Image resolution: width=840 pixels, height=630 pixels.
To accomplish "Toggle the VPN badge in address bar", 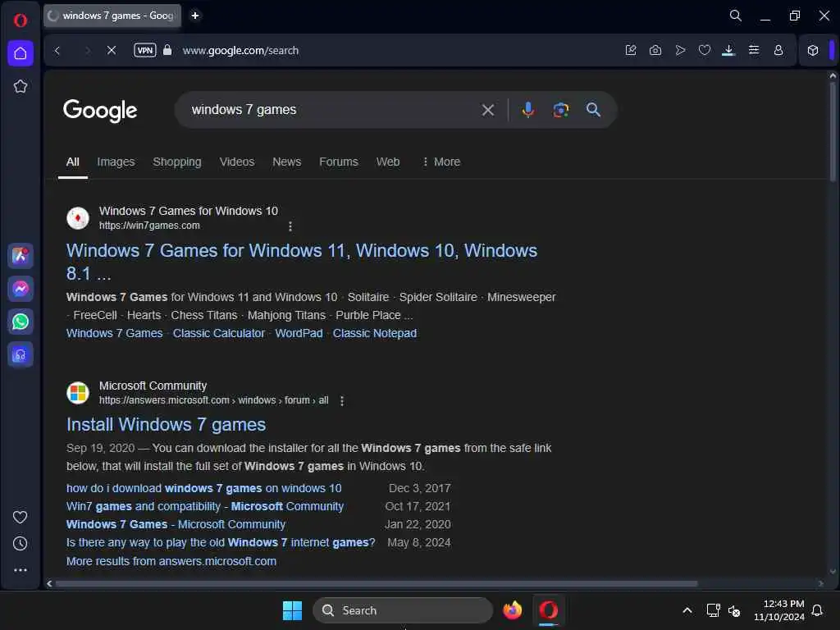I will pyautogui.click(x=145, y=50).
